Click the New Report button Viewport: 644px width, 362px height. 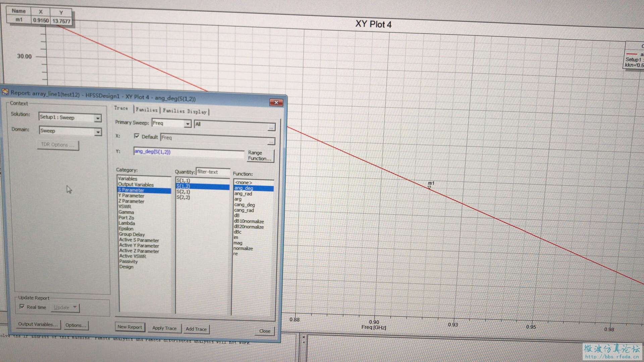click(x=130, y=327)
